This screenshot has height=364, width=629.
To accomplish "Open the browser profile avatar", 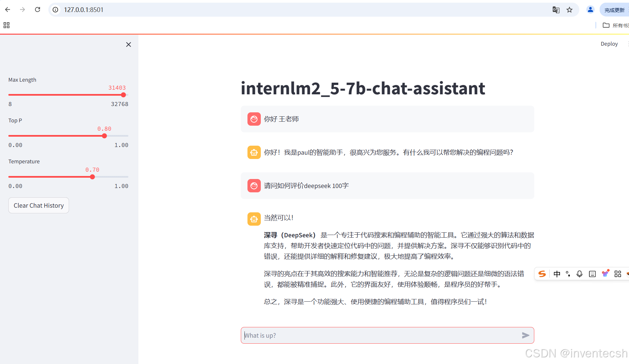I will click(590, 10).
